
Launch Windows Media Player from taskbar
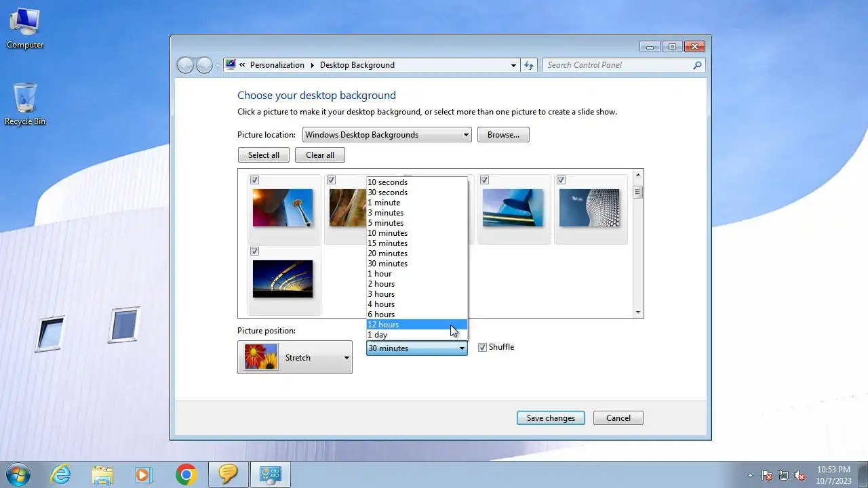(143, 474)
